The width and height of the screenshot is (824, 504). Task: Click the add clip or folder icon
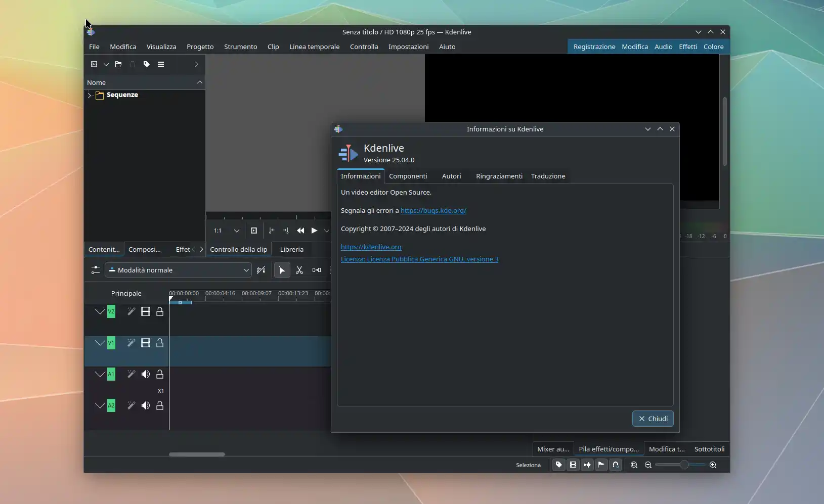(x=94, y=64)
